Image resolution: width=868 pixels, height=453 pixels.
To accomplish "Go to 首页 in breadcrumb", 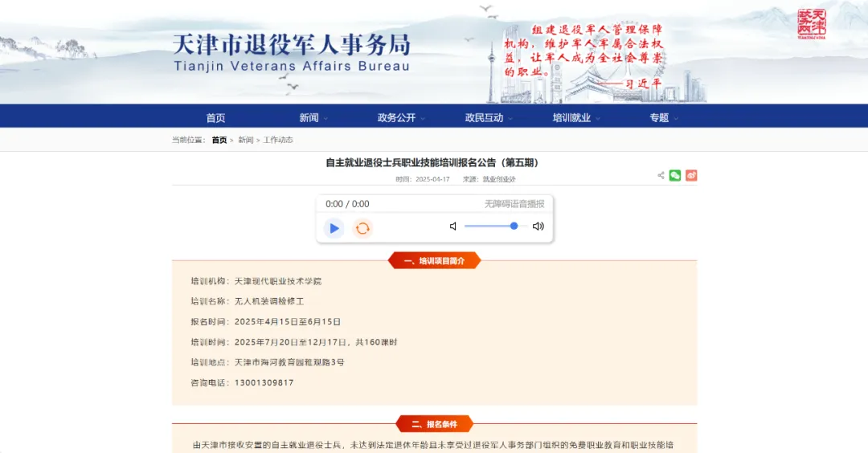I will (x=219, y=140).
